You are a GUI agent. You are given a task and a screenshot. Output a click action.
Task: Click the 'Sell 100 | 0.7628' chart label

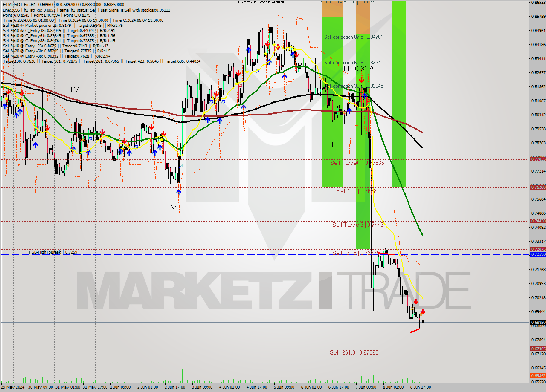[x=356, y=191]
